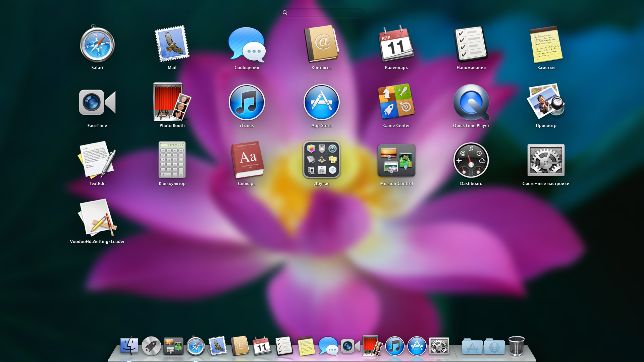
Task: Expand the Другие apps folder
Action: (322, 160)
